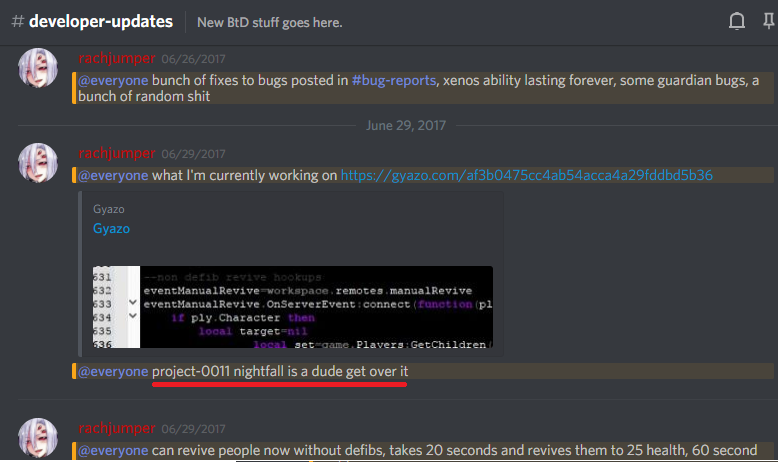Click rachjumper username on the bottom message

(x=118, y=429)
